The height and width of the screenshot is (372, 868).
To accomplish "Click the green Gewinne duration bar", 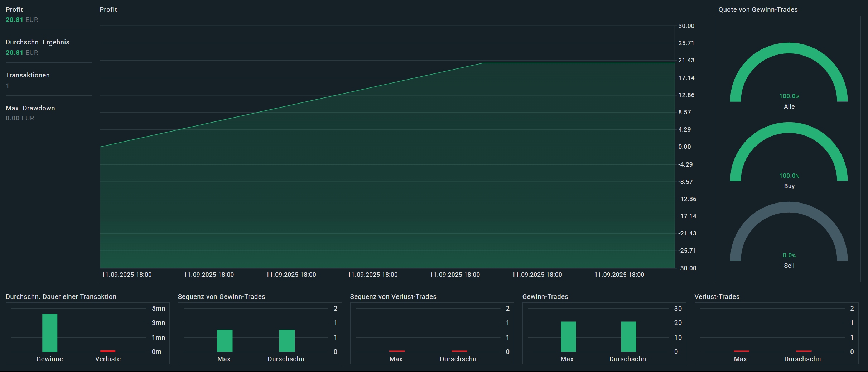I will pyautogui.click(x=50, y=333).
